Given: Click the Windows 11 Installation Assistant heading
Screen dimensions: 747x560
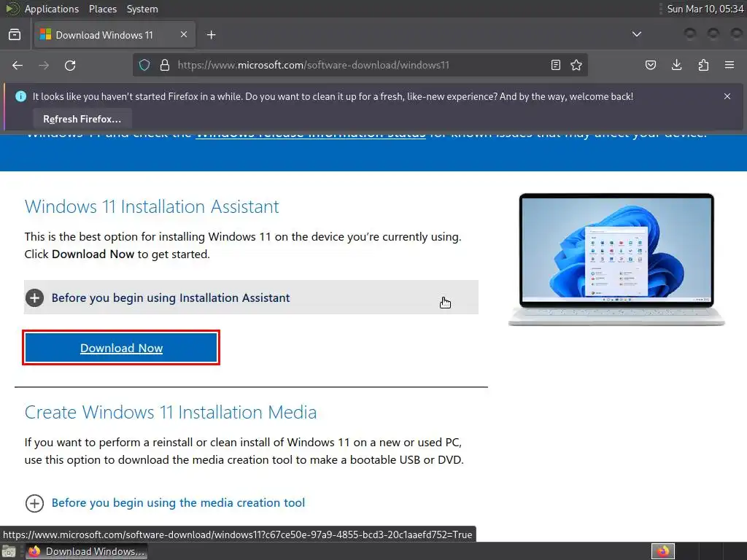Looking at the screenshot, I should [x=152, y=206].
